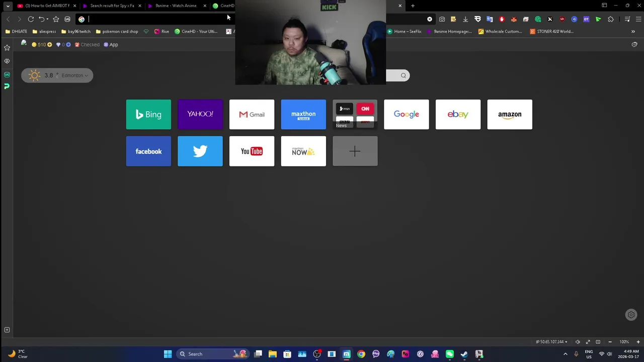The width and height of the screenshot is (644, 362).
Task: Click the Checked check-in status
Action: coord(87,45)
